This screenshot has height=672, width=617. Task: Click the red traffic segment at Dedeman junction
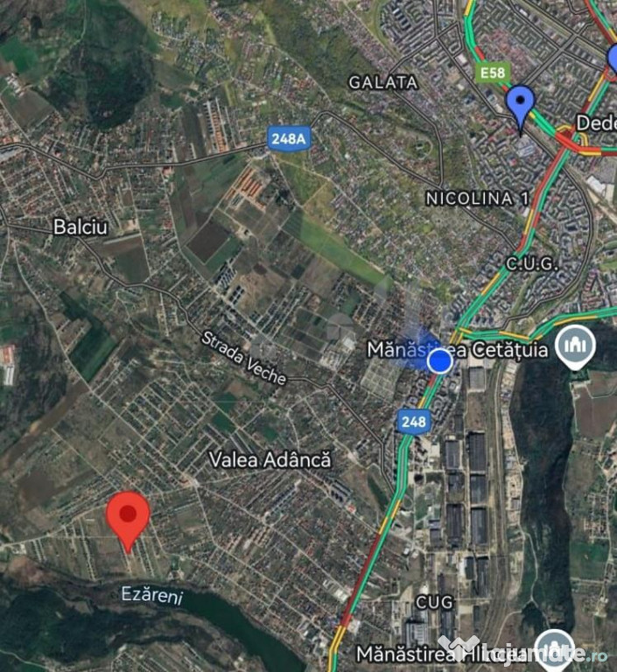pos(571,143)
